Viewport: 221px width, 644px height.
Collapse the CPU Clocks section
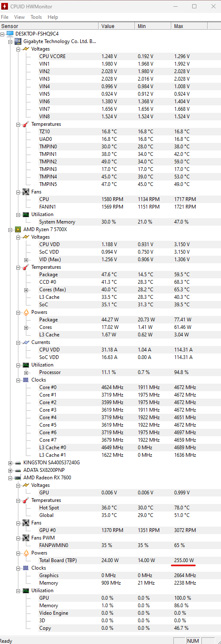[18, 380]
